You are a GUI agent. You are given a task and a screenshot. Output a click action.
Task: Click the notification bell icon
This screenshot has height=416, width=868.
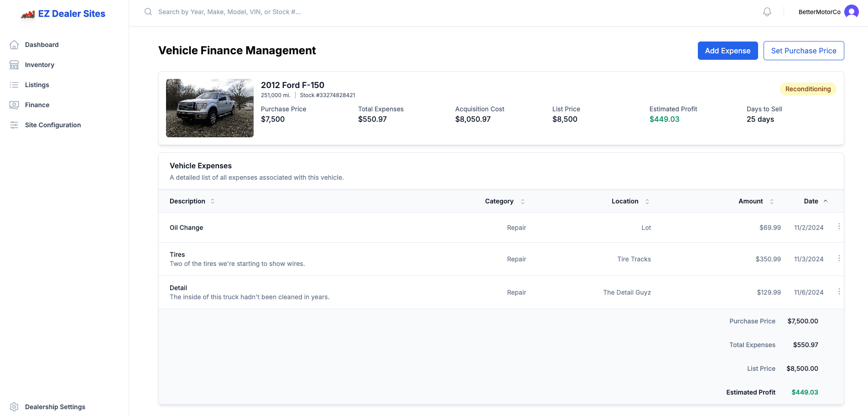pos(767,11)
